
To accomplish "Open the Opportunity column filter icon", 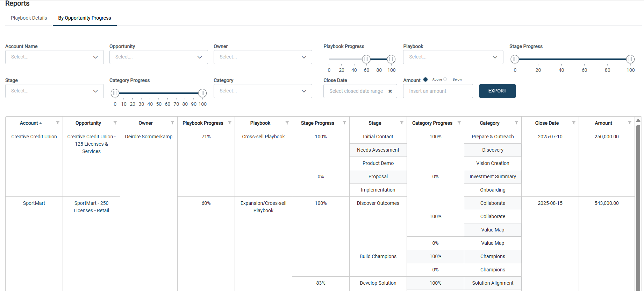I will point(115,123).
